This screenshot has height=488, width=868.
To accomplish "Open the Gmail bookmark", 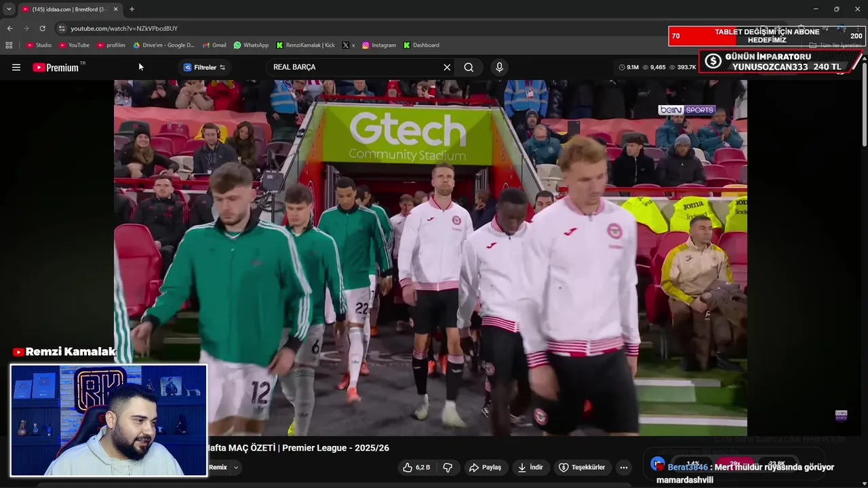I will pos(214,45).
